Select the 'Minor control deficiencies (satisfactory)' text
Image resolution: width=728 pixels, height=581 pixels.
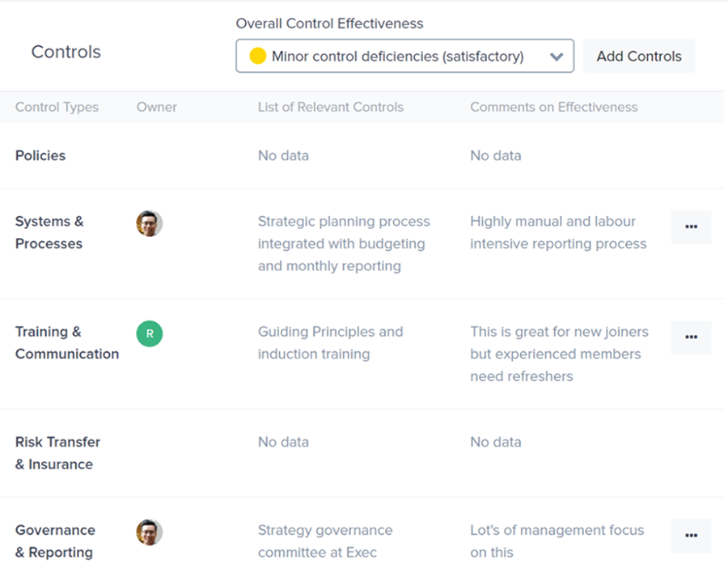[397, 57]
